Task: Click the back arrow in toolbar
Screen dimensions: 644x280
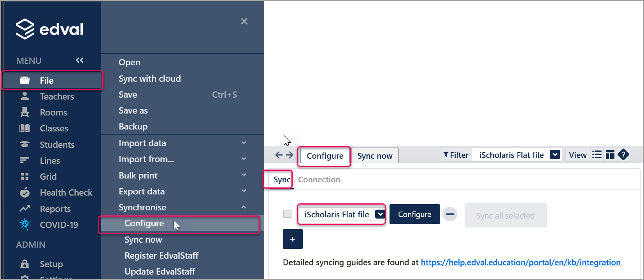Action: (x=279, y=155)
